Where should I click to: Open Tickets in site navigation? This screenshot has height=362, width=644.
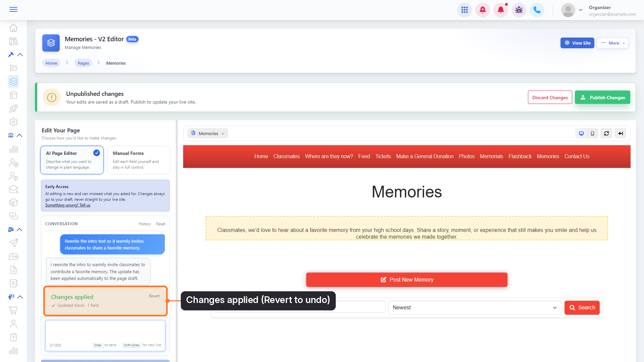383,157
